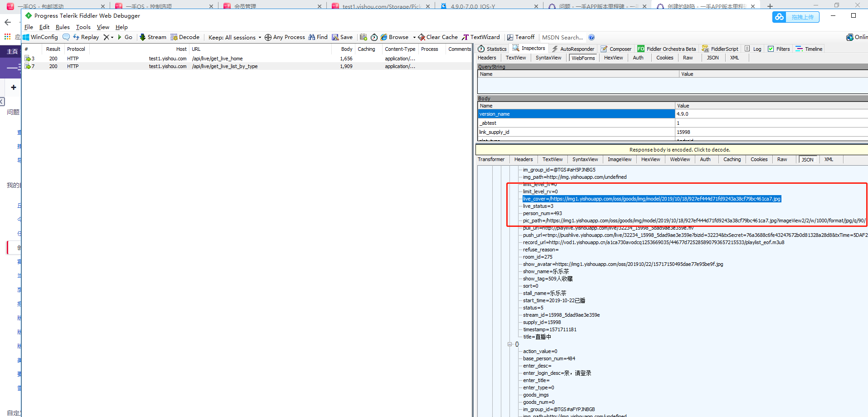Select the version_name body row
868x417 pixels.
tap(673, 114)
